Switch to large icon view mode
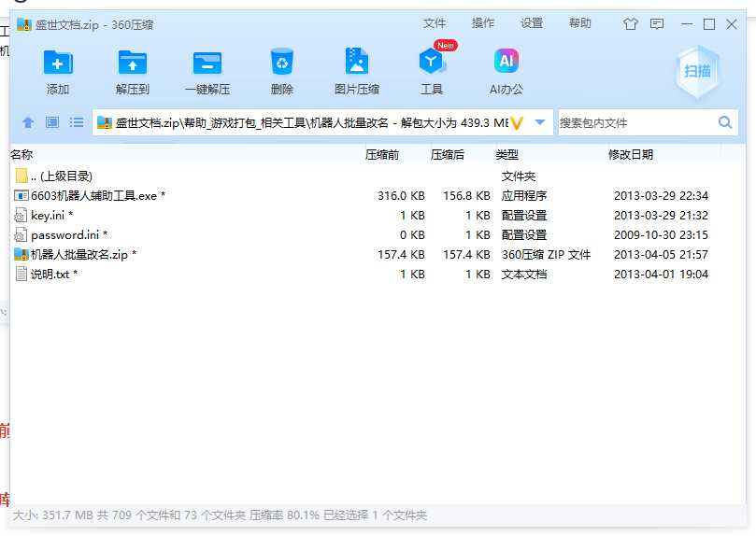This screenshot has height=536, width=756. [52, 122]
